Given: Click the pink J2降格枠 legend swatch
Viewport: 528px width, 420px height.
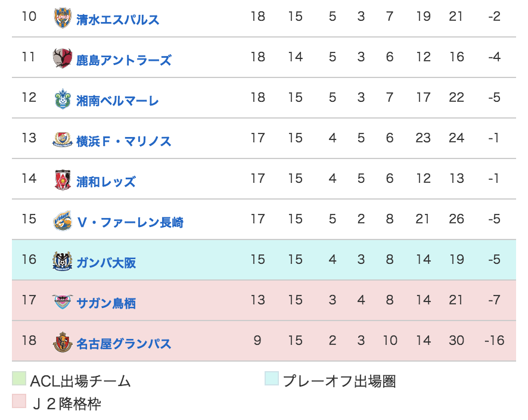Looking at the screenshot, I should pyautogui.click(x=19, y=401).
